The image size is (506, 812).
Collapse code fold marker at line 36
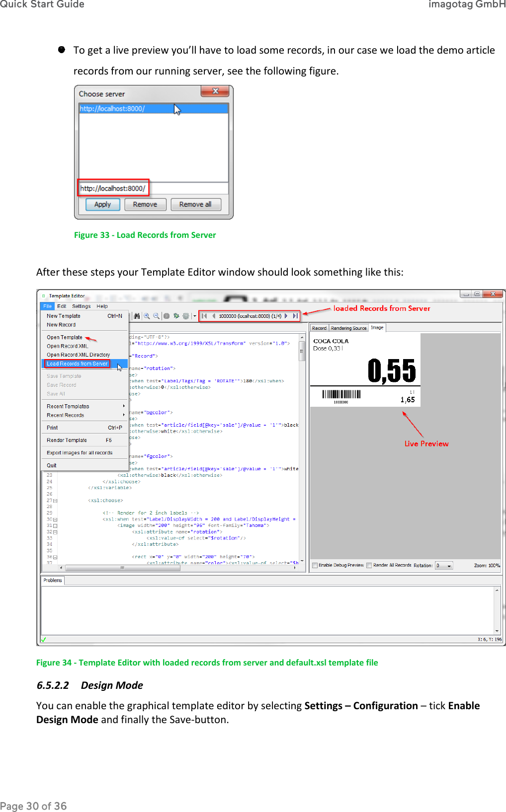point(55,557)
